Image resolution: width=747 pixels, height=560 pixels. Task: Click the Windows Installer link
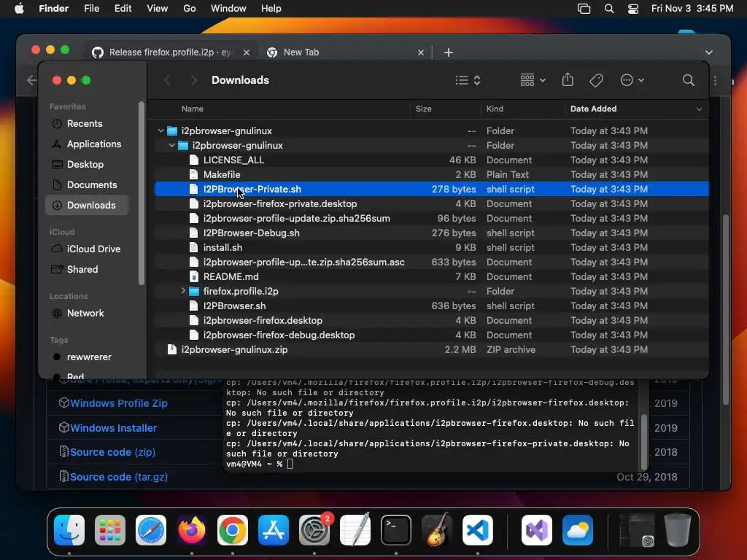(x=113, y=427)
